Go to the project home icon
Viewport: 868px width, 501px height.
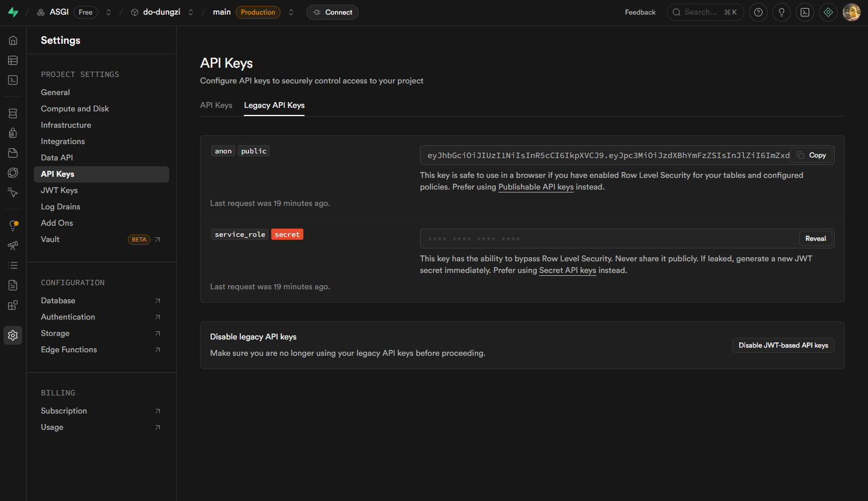tap(13, 41)
